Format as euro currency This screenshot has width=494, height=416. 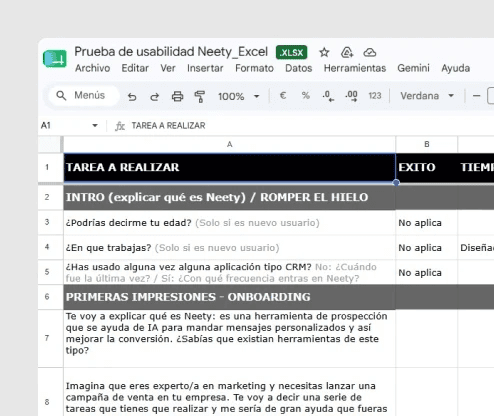pyautogui.click(x=283, y=96)
